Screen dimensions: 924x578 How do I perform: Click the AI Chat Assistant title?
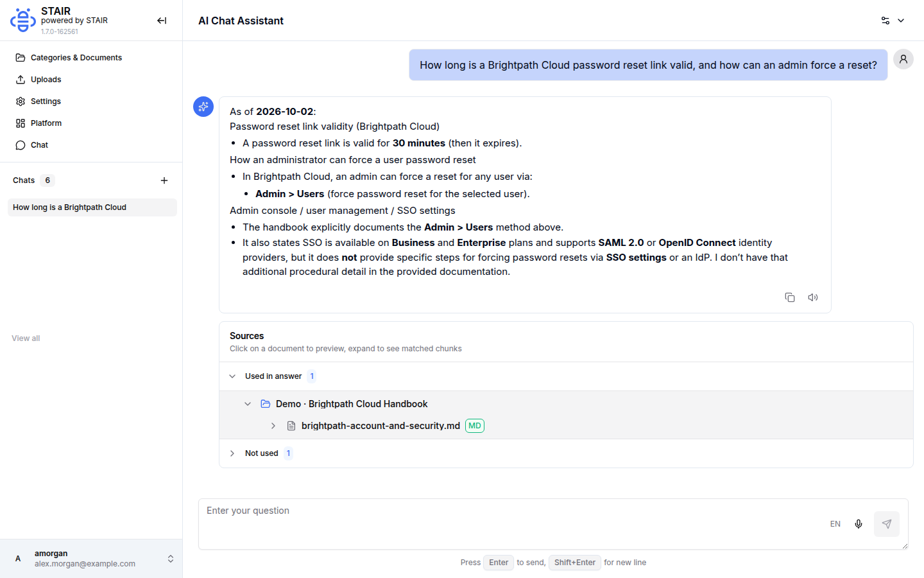tap(241, 21)
